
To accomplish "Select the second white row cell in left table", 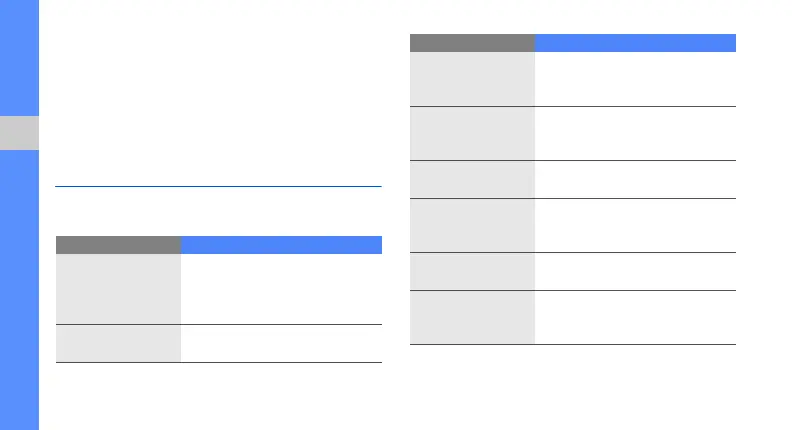I will (x=281, y=343).
